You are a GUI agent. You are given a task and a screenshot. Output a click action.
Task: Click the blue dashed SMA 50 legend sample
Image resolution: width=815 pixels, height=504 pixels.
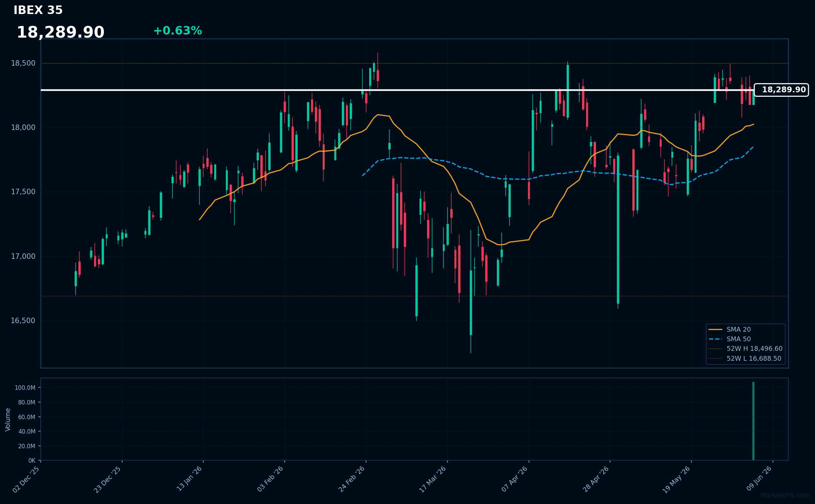coord(715,339)
